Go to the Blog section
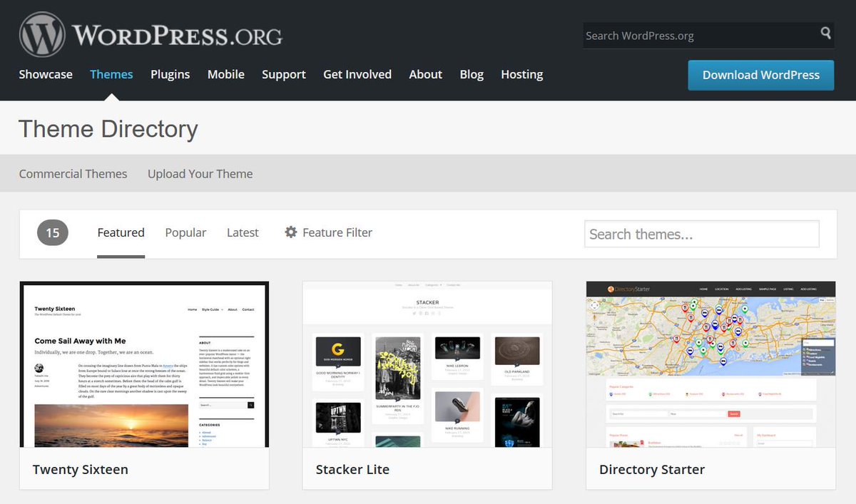This screenshot has height=504, width=856. [472, 74]
